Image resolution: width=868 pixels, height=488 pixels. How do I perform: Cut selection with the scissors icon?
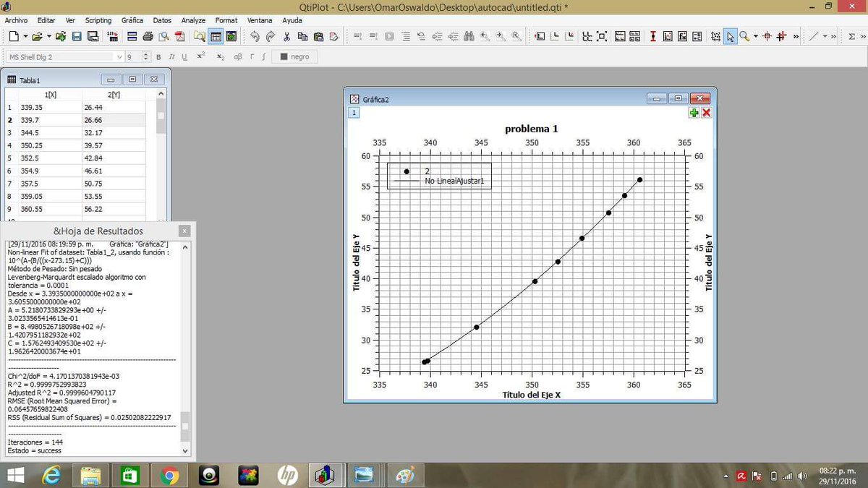pyautogui.click(x=286, y=36)
